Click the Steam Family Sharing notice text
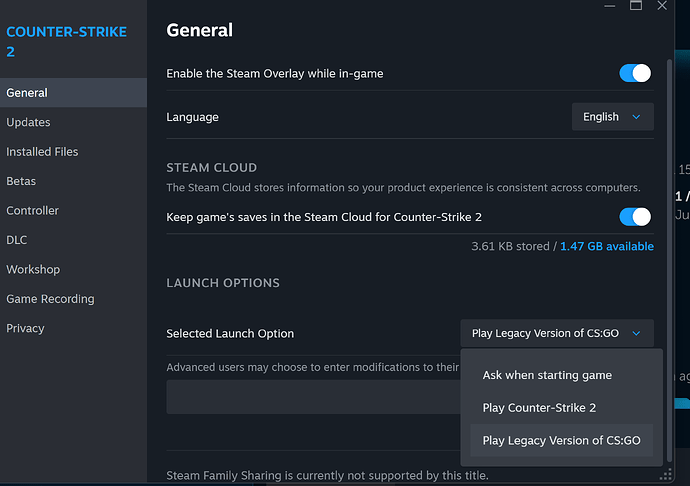 point(327,475)
